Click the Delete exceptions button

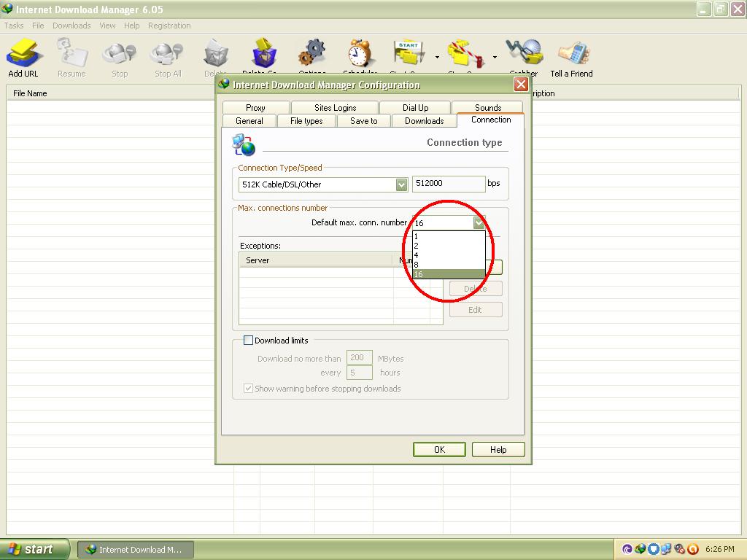pos(476,289)
